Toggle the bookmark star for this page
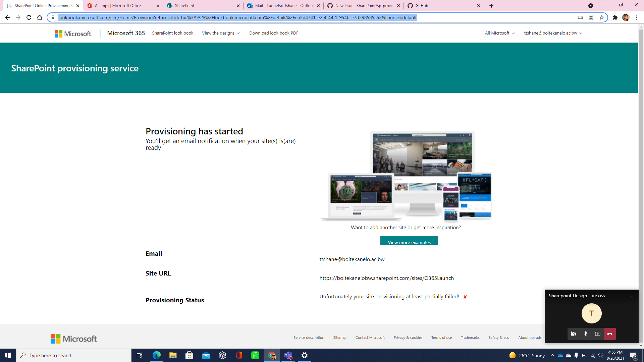Screen dimensions: 644x362 601,17
